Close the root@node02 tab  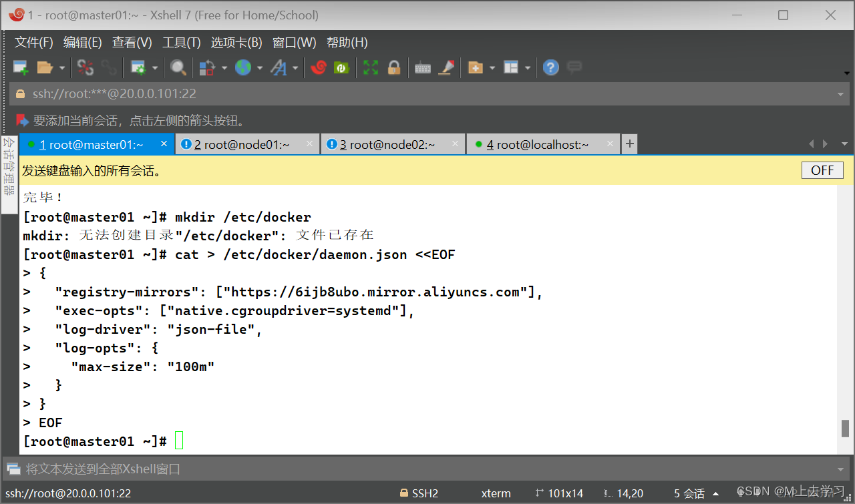point(456,144)
